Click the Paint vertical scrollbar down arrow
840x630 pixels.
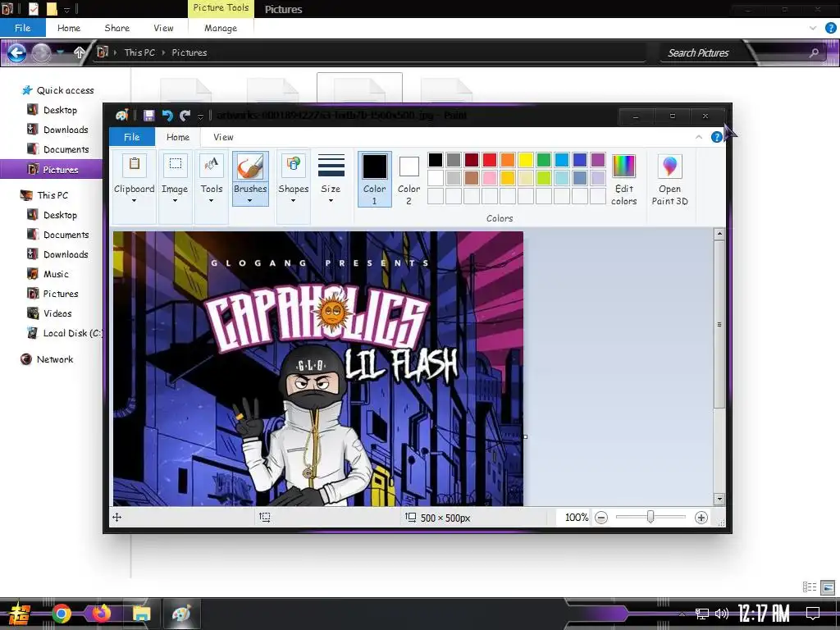pyautogui.click(x=719, y=499)
